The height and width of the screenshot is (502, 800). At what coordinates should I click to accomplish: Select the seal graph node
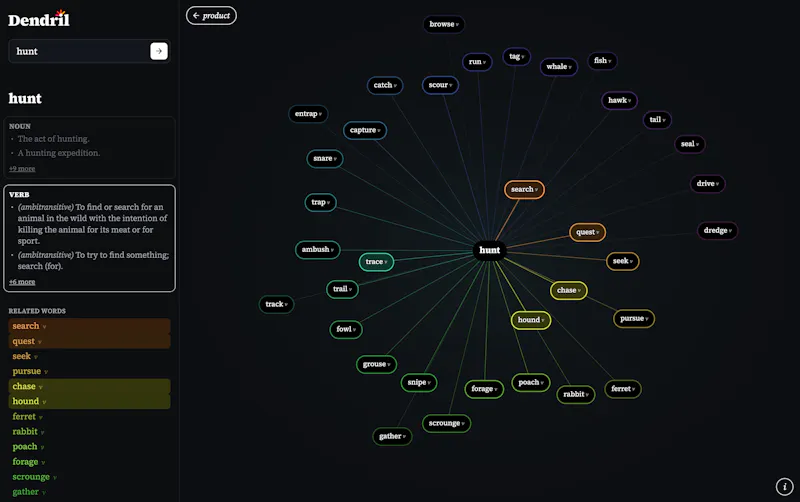coord(690,144)
